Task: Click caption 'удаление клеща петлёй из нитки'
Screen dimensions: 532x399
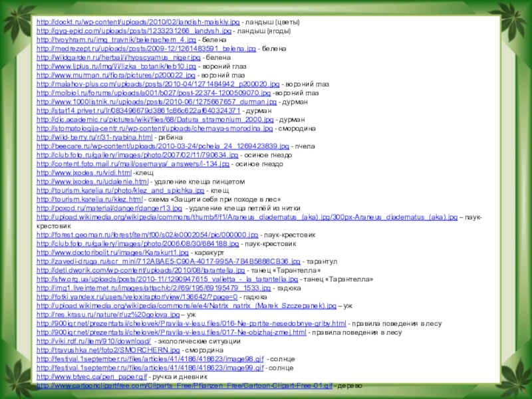Action: click(x=244, y=208)
